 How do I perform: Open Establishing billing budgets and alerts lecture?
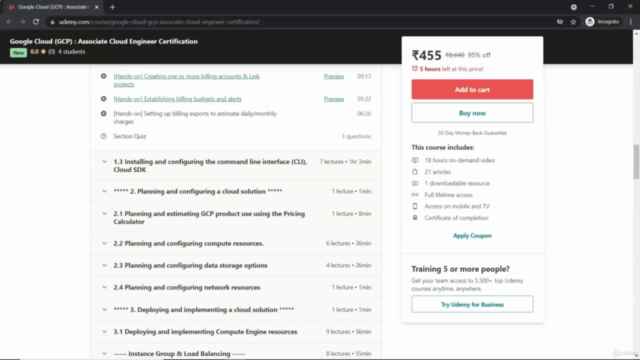[178, 99]
